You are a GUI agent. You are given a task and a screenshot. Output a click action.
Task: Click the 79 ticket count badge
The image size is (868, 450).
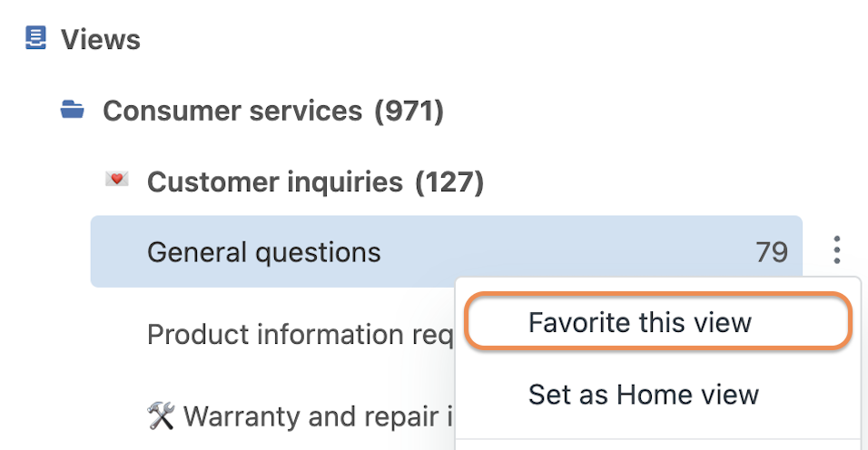(x=772, y=252)
